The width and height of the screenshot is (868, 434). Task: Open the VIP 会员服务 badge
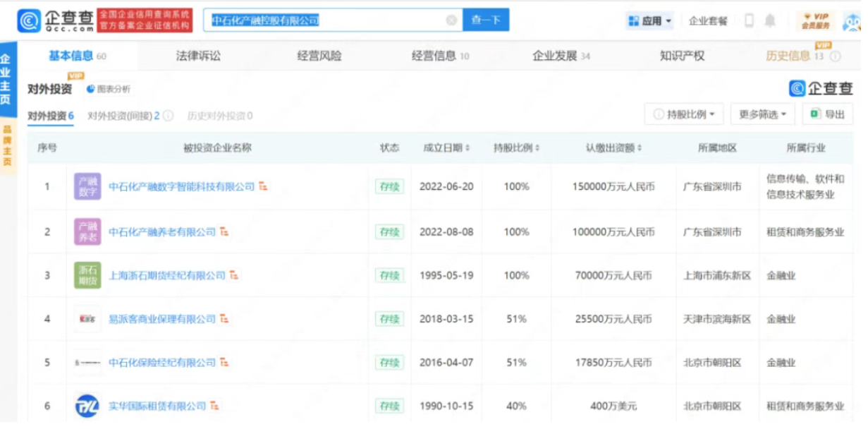click(815, 21)
